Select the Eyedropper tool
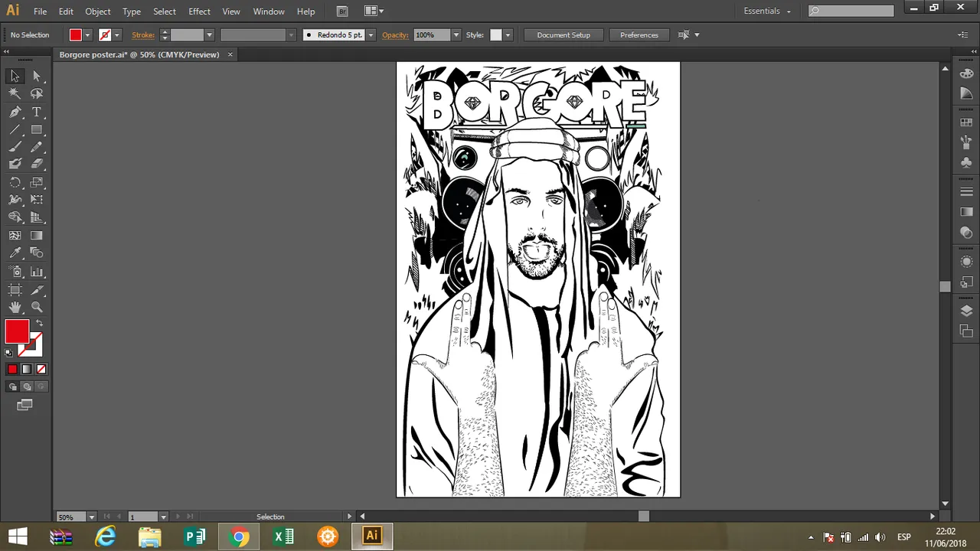The width and height of the screenshot is (980, 551). pos(15,253)
